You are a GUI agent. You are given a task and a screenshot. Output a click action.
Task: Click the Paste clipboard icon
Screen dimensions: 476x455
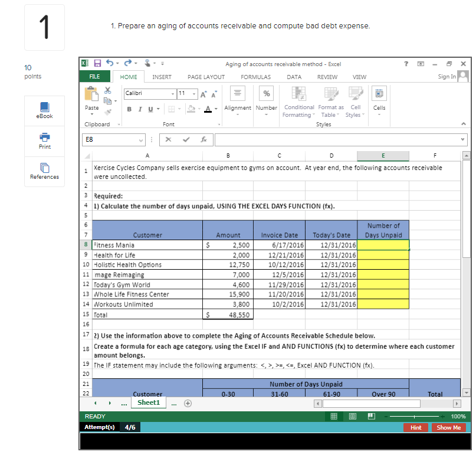91,94
